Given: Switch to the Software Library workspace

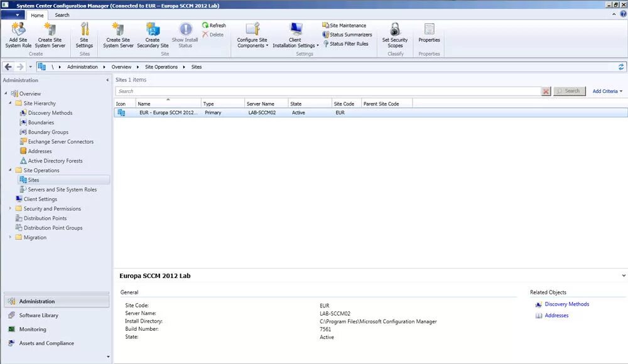Looking at the screenshot, I should (x=57, y=315).
